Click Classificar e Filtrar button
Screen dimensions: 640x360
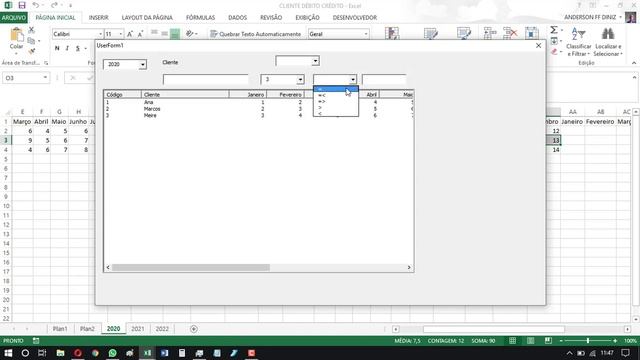[579, 42]
